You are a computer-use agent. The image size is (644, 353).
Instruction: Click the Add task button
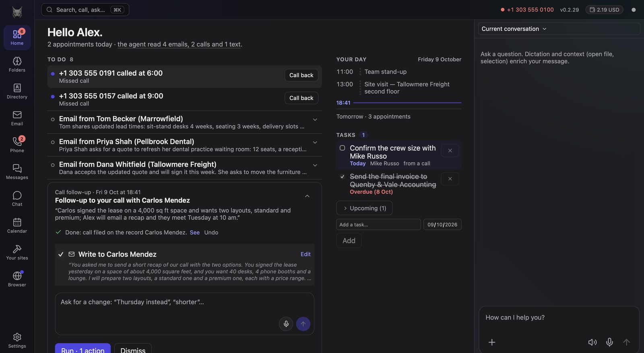point(349,241)
